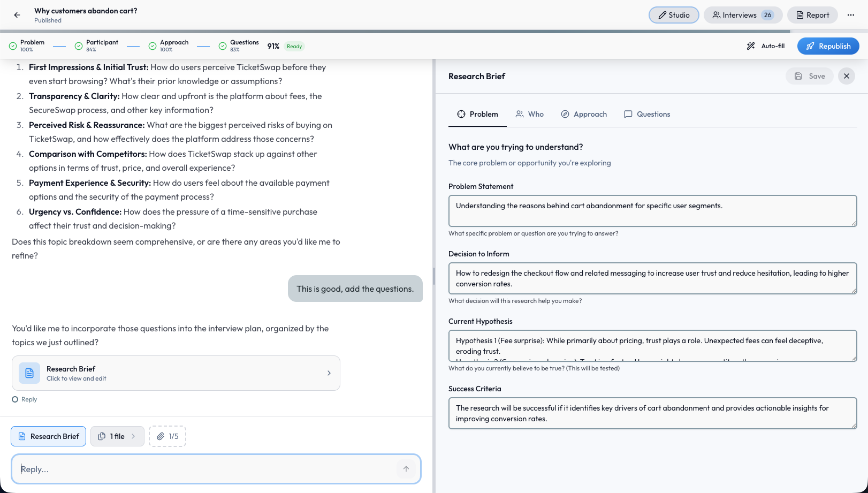Open the three-dots more options menu

coord(851,15)
